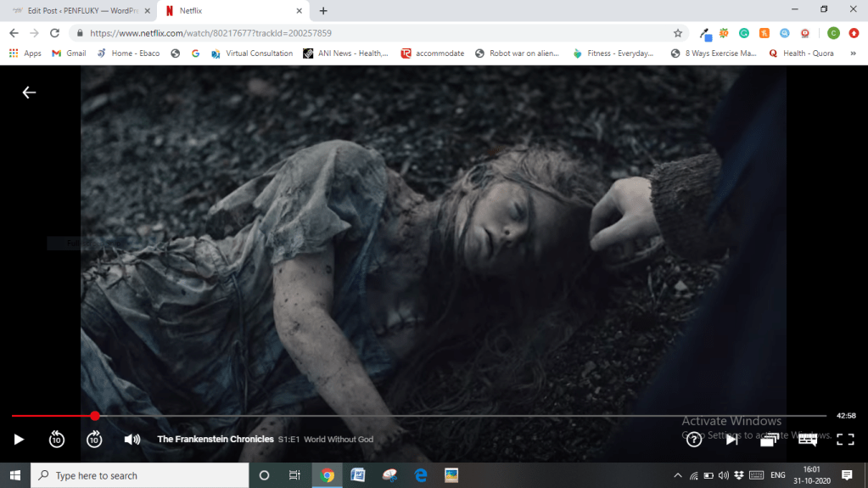The image size is (868, 488).
Task: Open the episodes list panel
Action: point(770,439)
